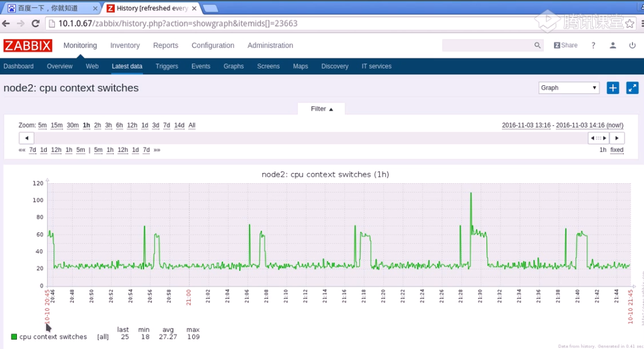
Task: Go to the IT services submenu
Action: click(x=377, y=66)
